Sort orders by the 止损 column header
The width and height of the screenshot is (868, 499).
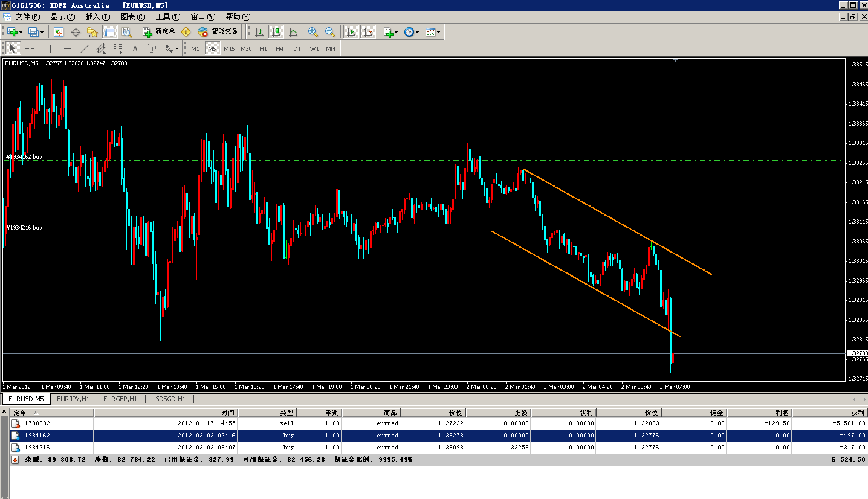[x=498, y=413]
